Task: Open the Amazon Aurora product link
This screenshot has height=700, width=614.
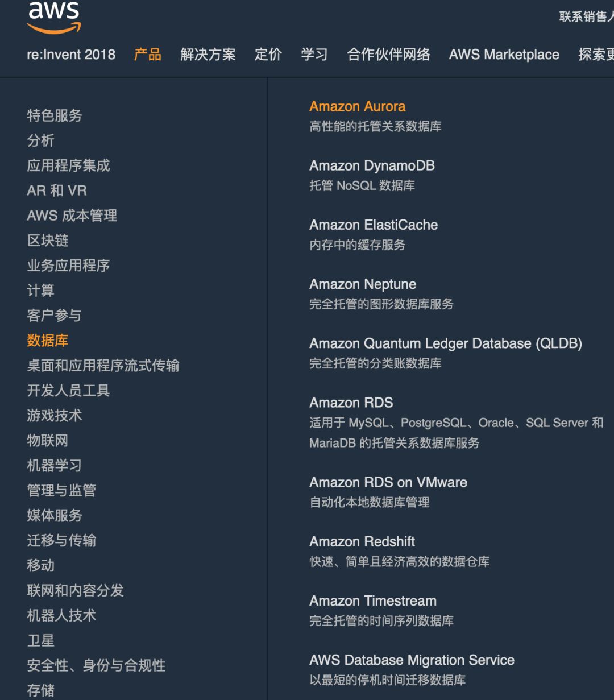Action: (358, 106)
